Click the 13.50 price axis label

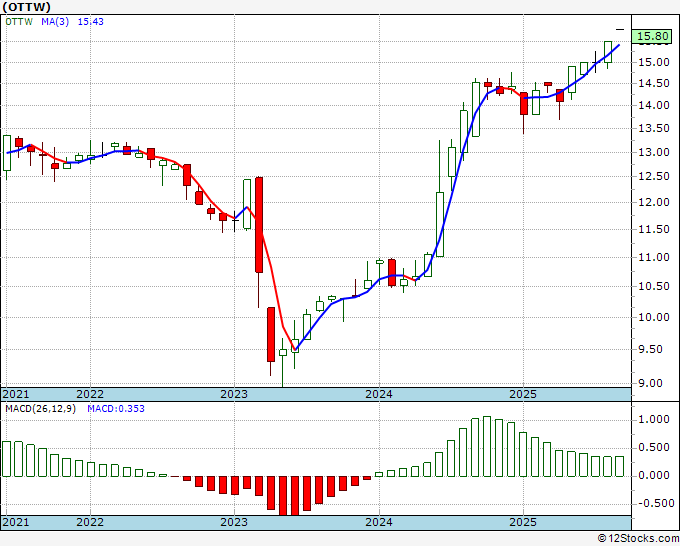(654, 128)
